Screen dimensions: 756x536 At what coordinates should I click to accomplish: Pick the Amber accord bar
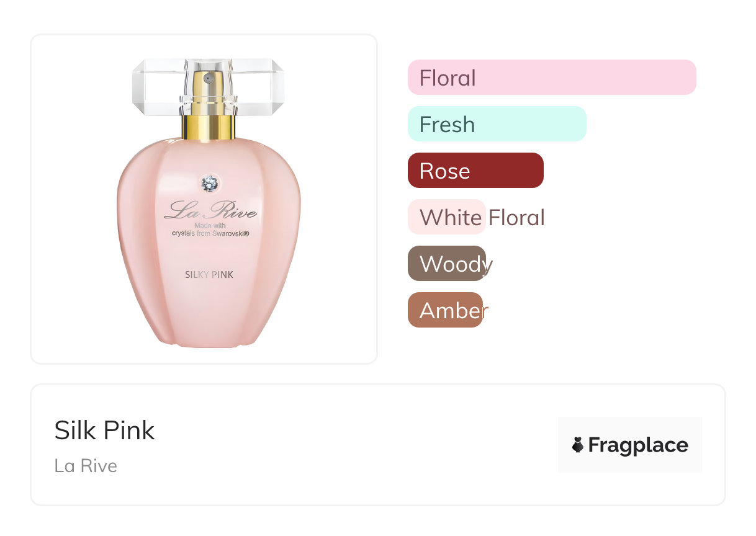click(446, 310)
